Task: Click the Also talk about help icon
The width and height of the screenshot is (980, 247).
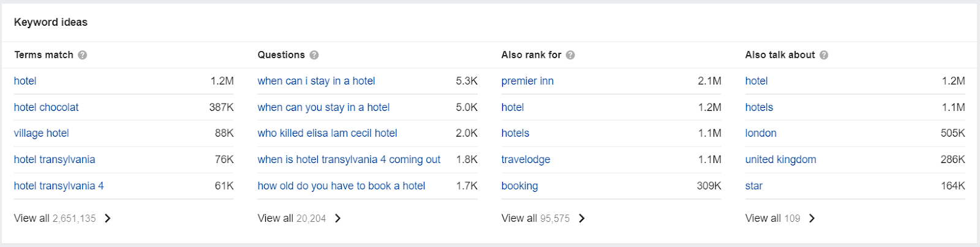Action: tap(824, 55)
